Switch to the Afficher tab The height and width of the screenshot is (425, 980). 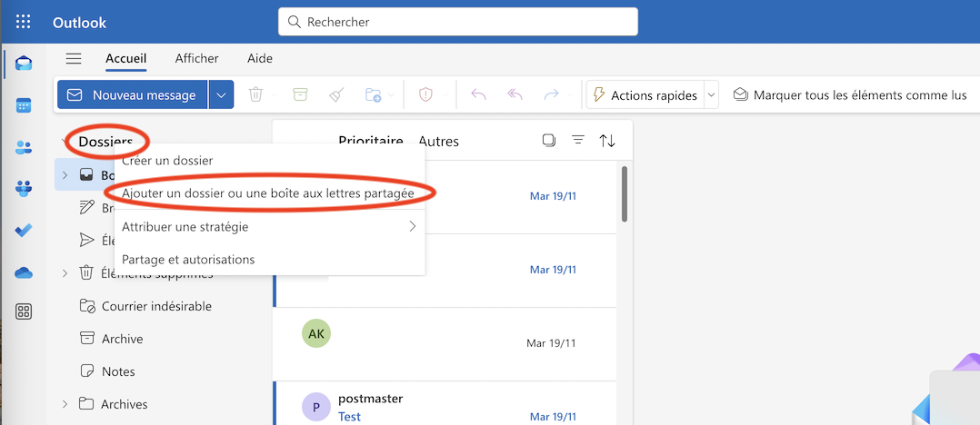tap(196, 58)
